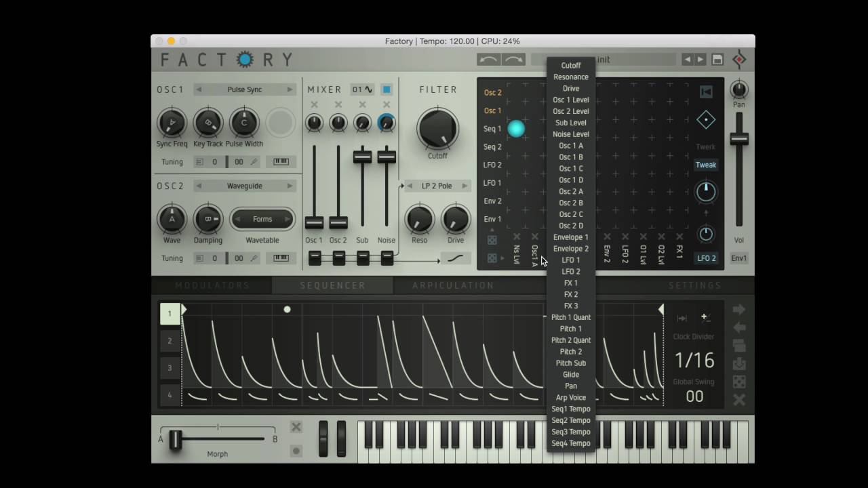Screen dimensions: 868x488
Task: Toggle the X above Osc 2 mixer knob
Action: click(x=338, y=105)
